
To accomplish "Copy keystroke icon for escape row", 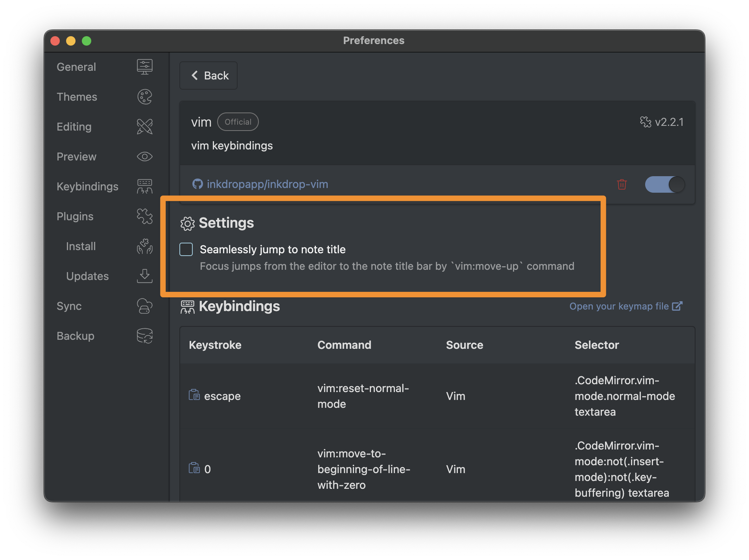I will (x=194, y=395).
